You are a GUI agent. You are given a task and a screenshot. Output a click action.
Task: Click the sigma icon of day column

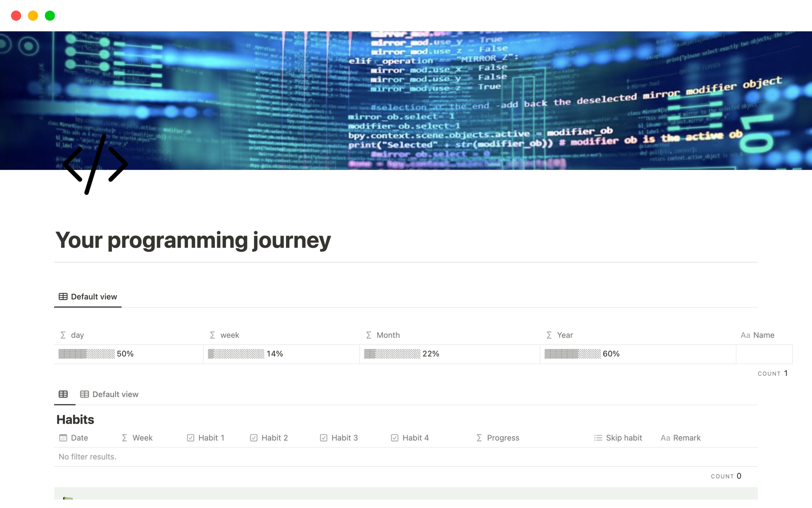(x=63, y=335)
